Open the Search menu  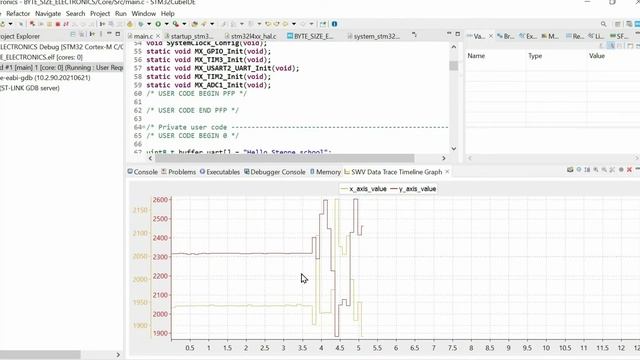coord(76,13)
